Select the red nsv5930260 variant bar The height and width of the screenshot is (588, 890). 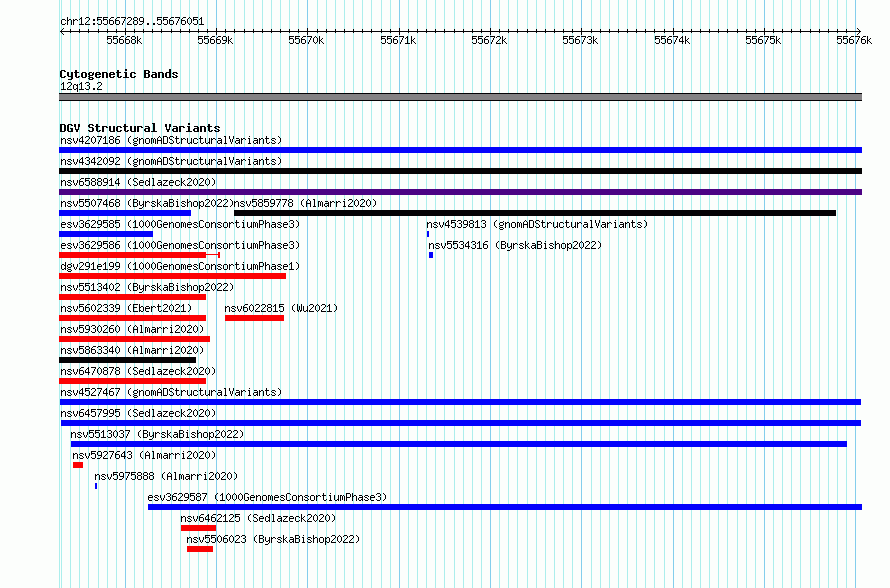point(135,339)
